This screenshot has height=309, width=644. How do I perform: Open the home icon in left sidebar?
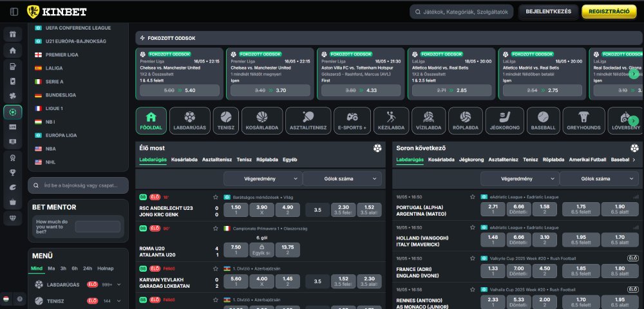coord(13,50)
